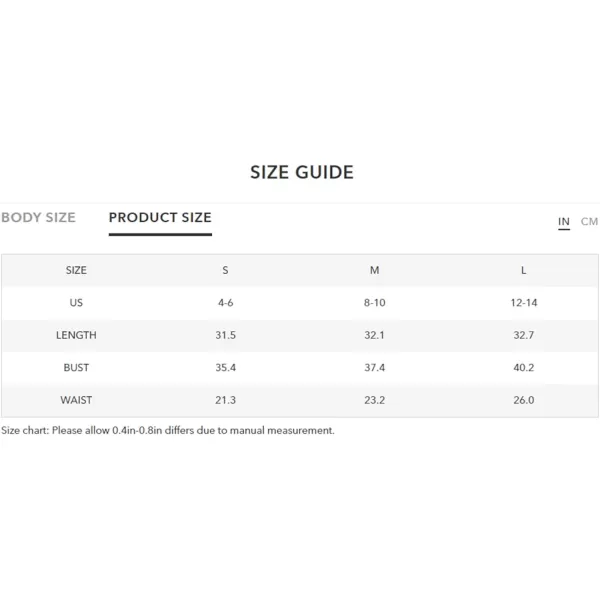Click the size chart measurement note
The height and width of the screenshot is (600, 600).
168,430
